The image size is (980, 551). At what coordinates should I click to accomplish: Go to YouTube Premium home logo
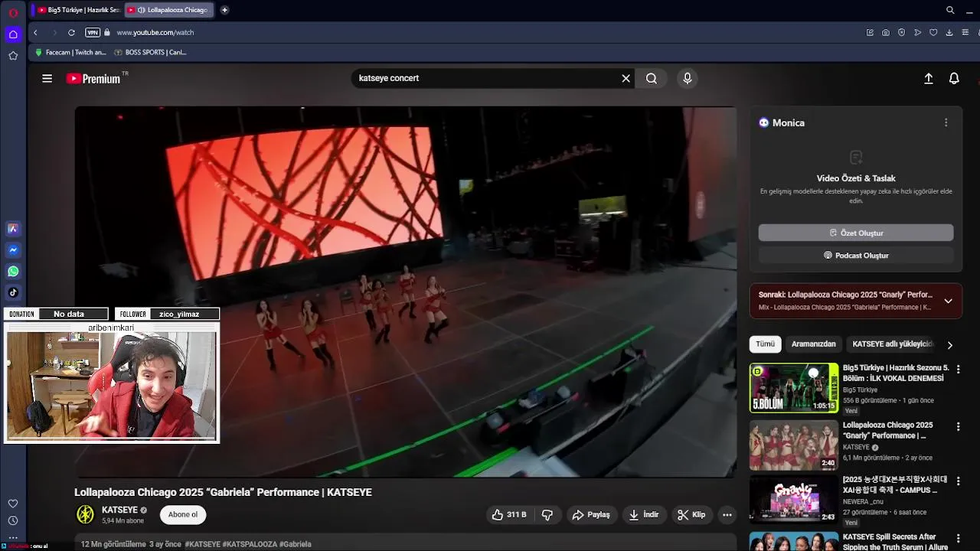click(x=93, y=78)
